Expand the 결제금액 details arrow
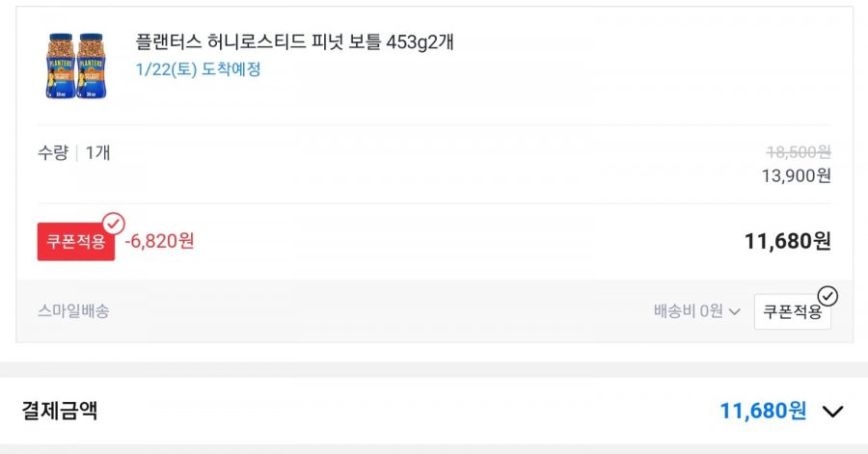868x454 pixels. click(x=832, y=412)
